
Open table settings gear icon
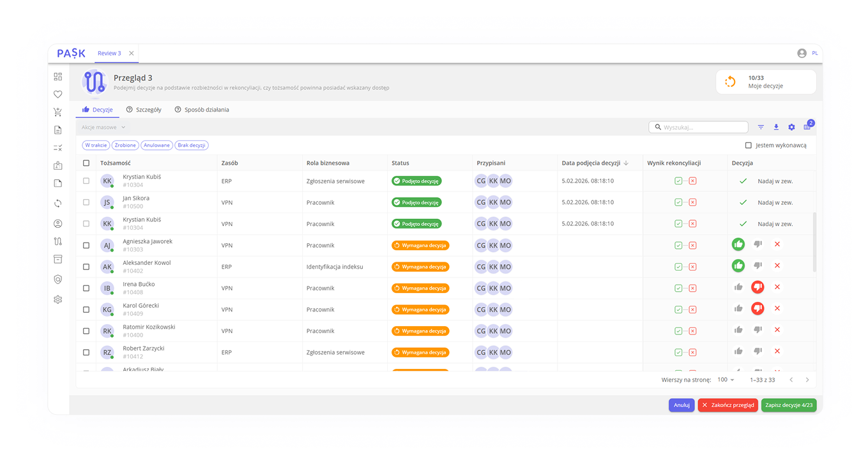(x=791, y=127)
